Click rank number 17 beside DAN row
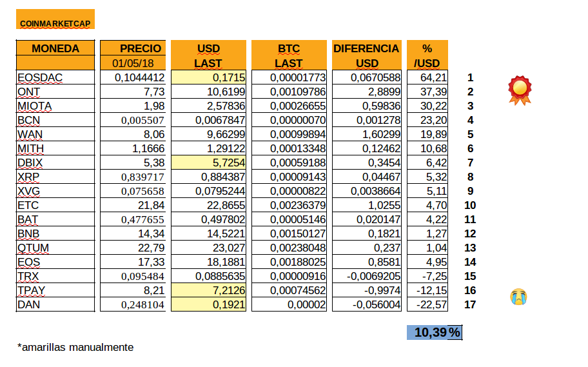Viewport: 588px width, 367px height. tap(469, 304)
